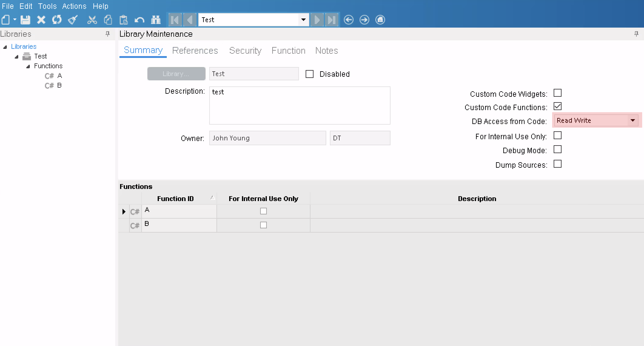Select function B in Libraries tree
Viewport: 644px width, 346px height.
point(59,86)
